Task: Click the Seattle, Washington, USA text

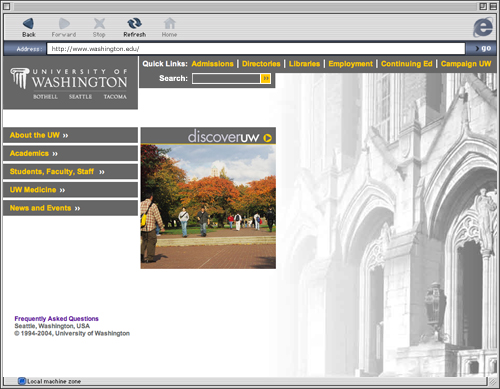Action: 52,326
